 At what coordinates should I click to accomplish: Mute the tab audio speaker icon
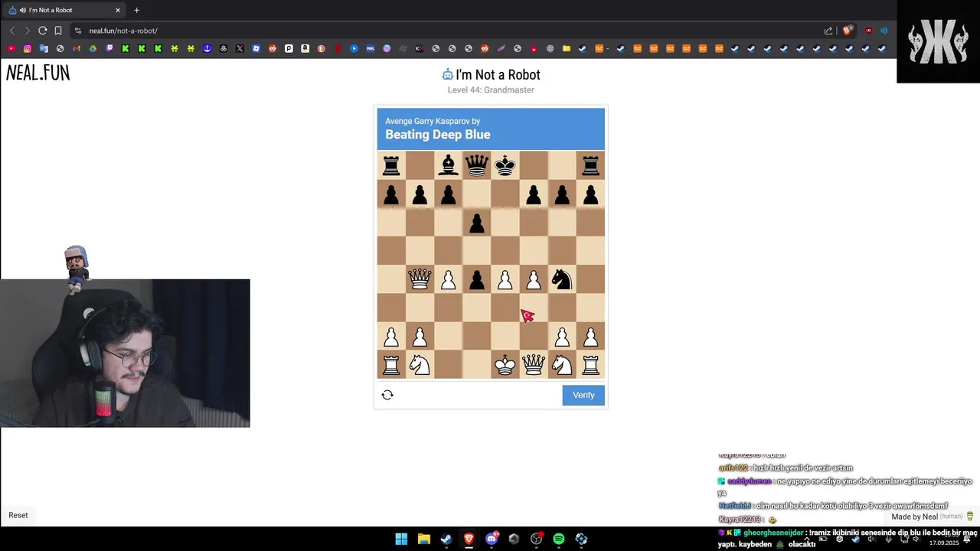21,10
